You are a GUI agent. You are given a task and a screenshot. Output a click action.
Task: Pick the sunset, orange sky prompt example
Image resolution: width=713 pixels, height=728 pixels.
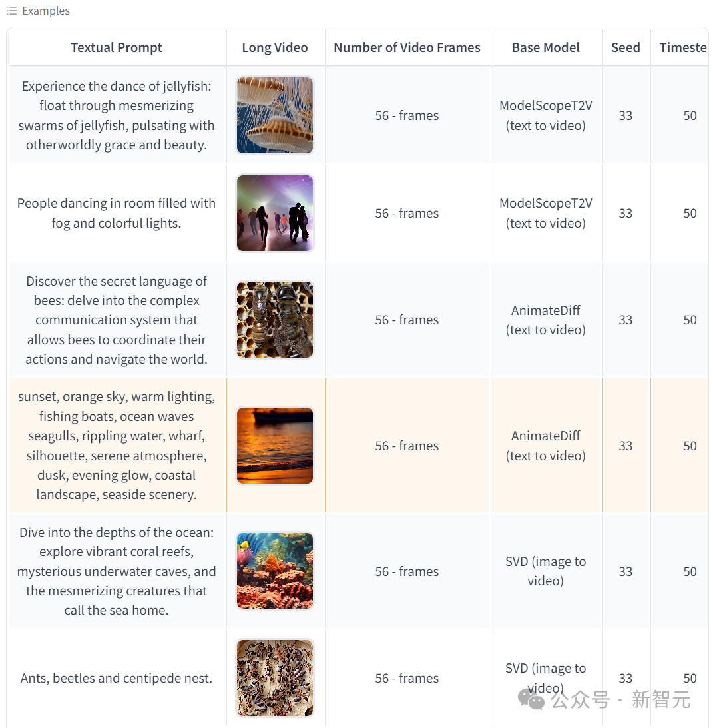coord(117,446)
